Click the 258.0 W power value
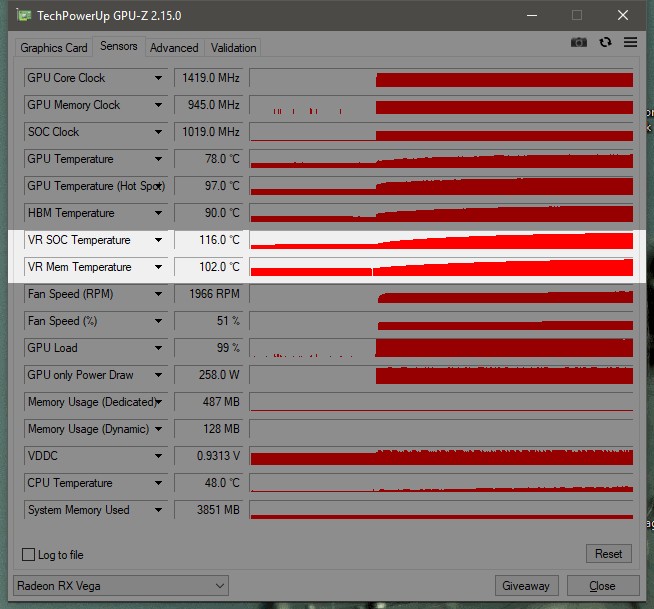The image size is (654, 609). (x=209, y=375)
